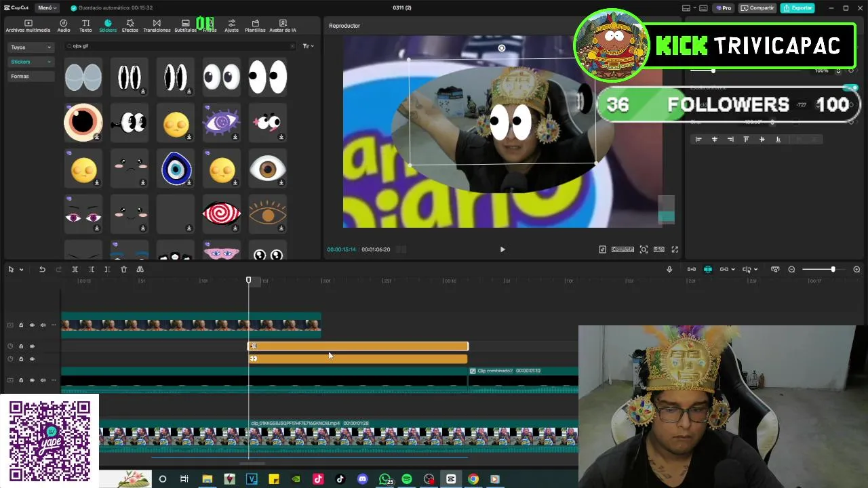Image resolution: width=868 pixels, height=488 pixels.
Task: Open the Avatar de IA tab
Action: coord(283,26)
